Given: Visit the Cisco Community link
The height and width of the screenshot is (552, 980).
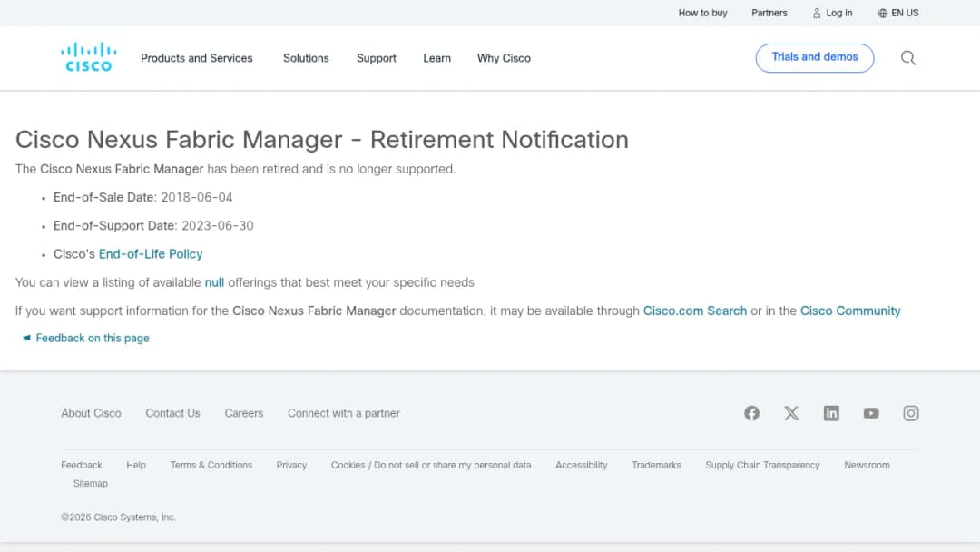Looking at the screenshot, I should (850, 310).
